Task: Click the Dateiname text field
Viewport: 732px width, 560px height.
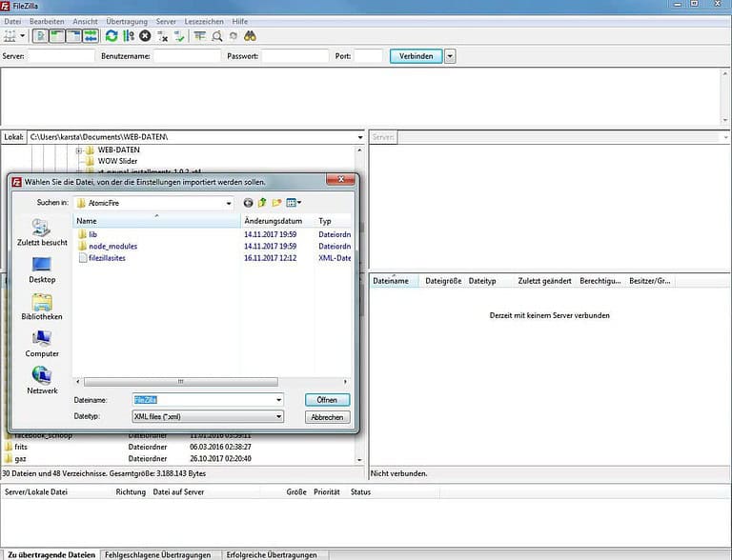Action: pos(204,400)
